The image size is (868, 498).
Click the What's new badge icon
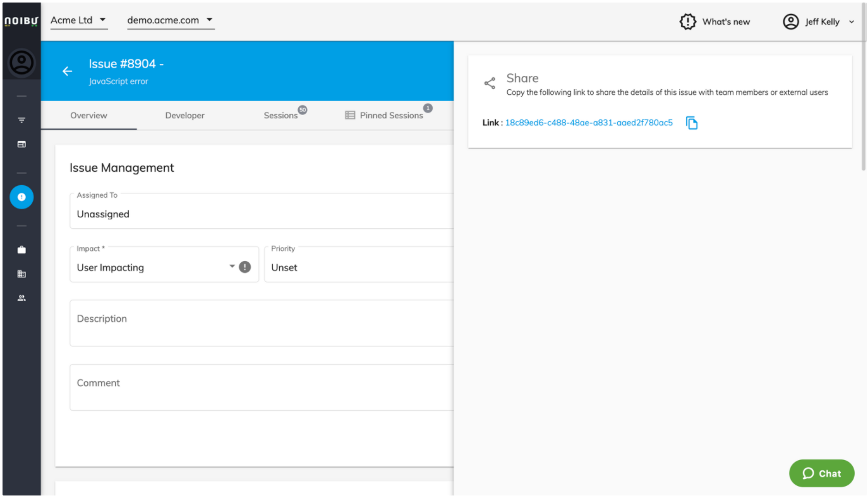688,21
